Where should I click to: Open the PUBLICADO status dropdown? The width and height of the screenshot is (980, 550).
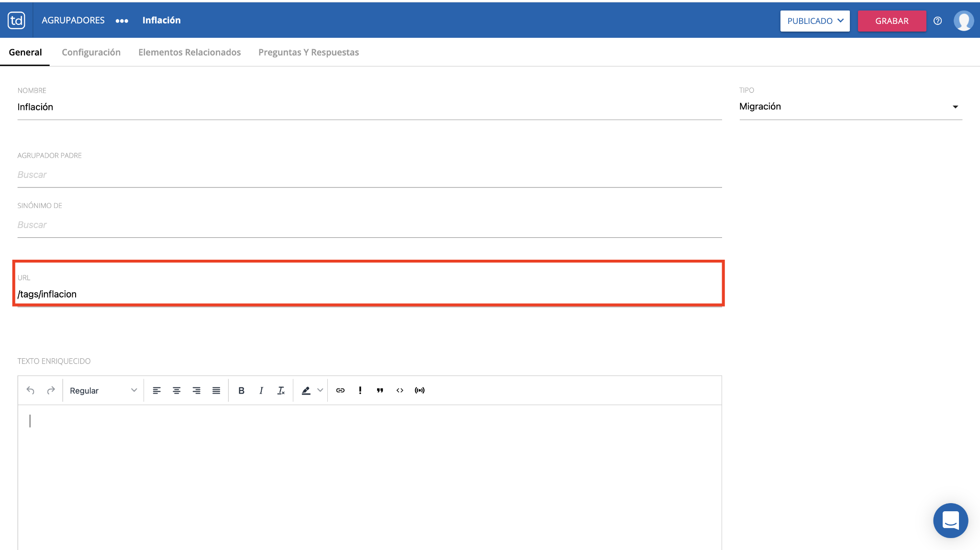click(x=814, y=21)
